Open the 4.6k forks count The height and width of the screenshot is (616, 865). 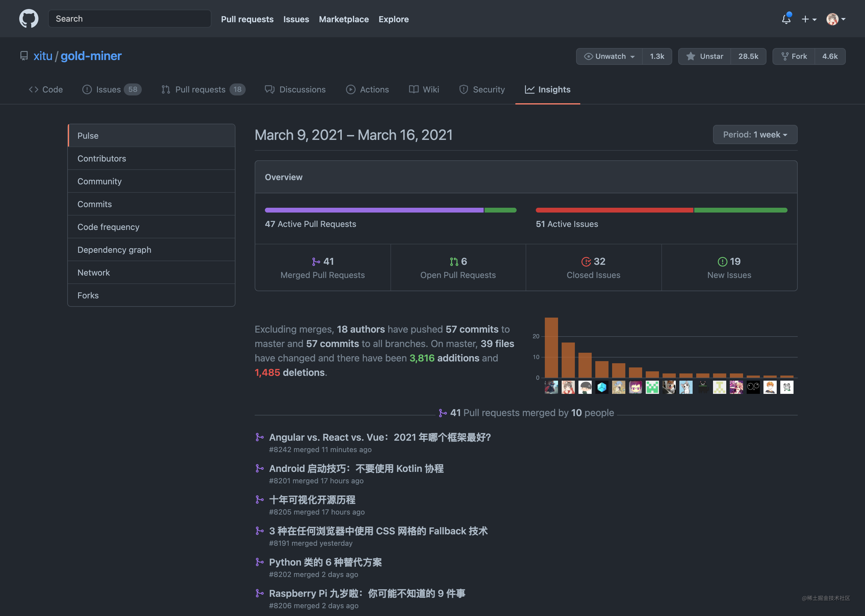pos(830,56)
